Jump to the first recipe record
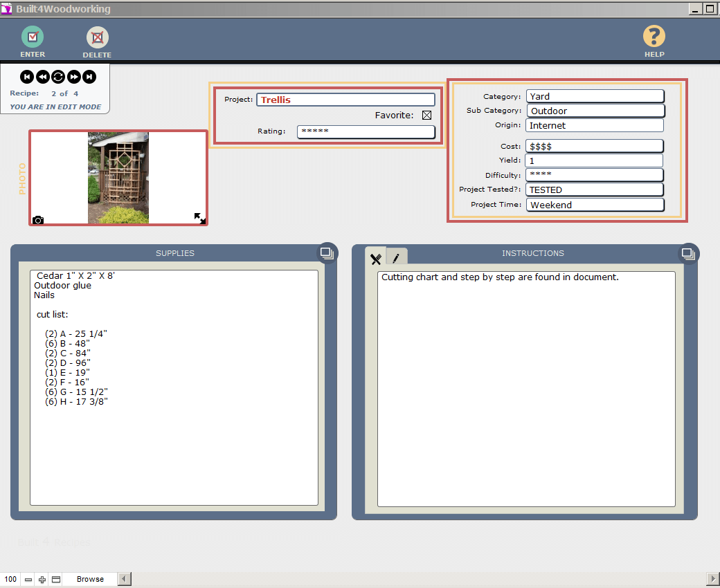The height and width of the screenshot is (588, 720). [26, 77]
